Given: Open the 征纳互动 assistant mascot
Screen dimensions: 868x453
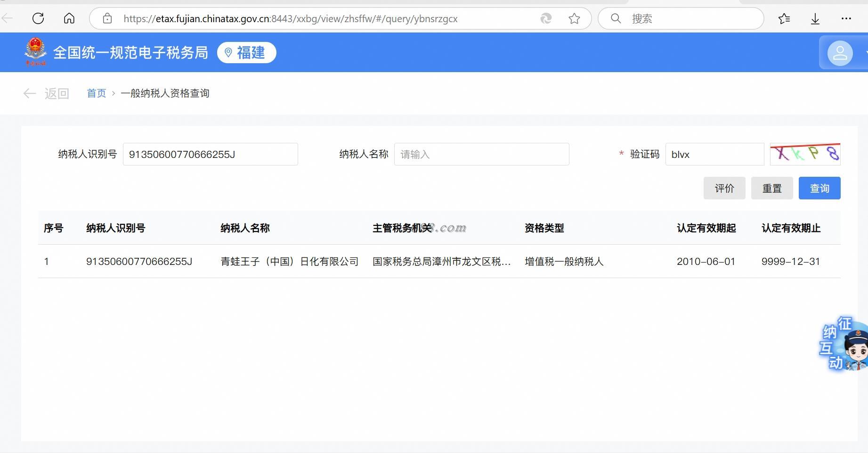Looking at the screenshot, I should point(845,343).
